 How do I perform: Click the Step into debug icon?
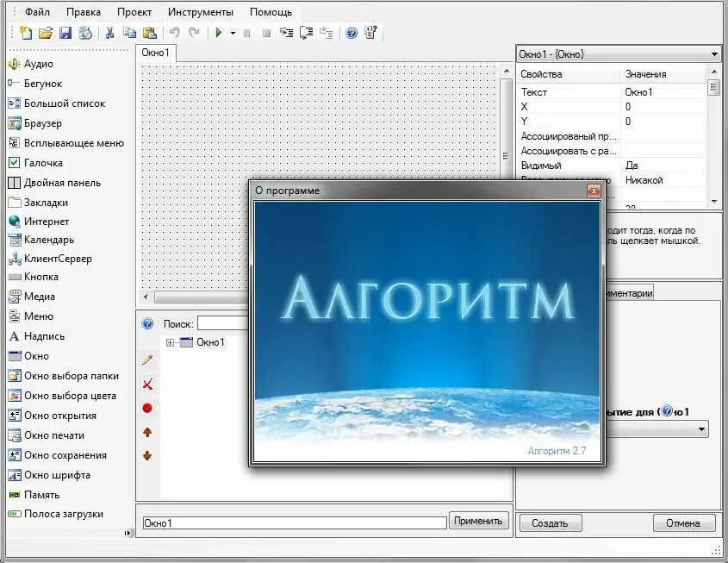(287, 33)
